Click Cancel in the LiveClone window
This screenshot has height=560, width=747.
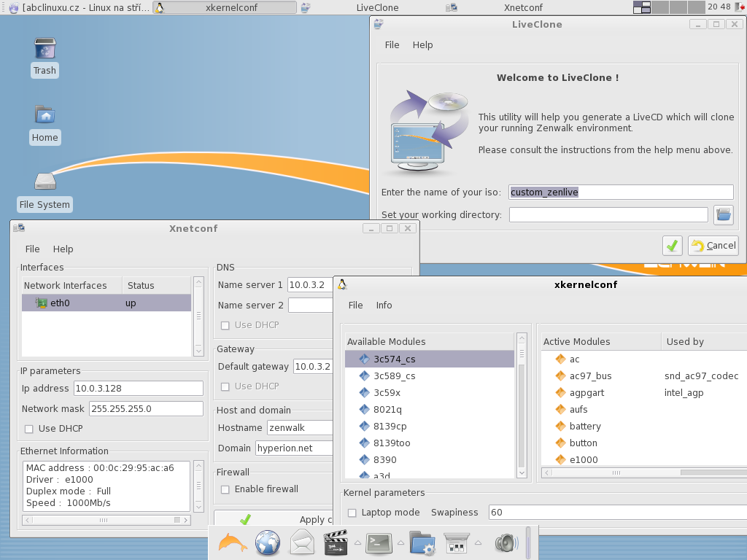713,246
